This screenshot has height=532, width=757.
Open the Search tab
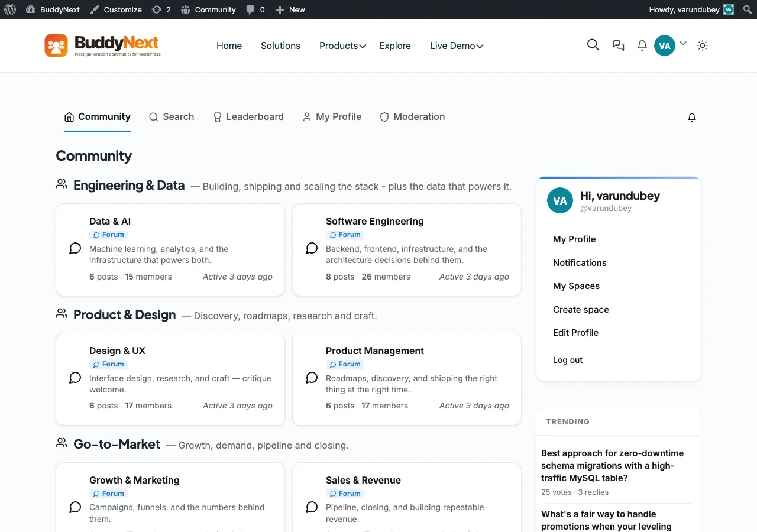point(172,116)
